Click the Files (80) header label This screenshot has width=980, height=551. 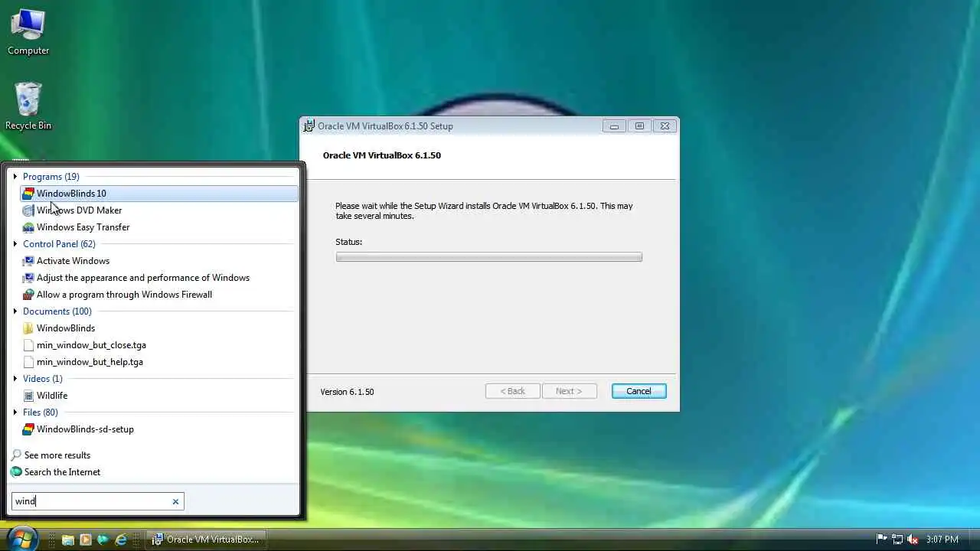[41, 412]
